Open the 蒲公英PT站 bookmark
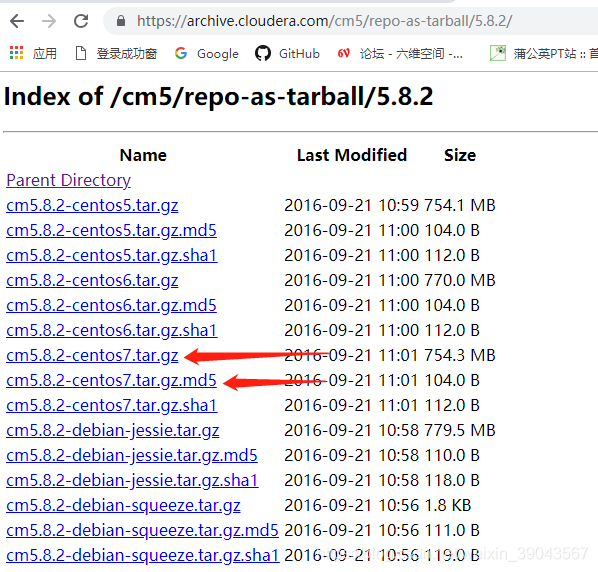 click(544, 53)
